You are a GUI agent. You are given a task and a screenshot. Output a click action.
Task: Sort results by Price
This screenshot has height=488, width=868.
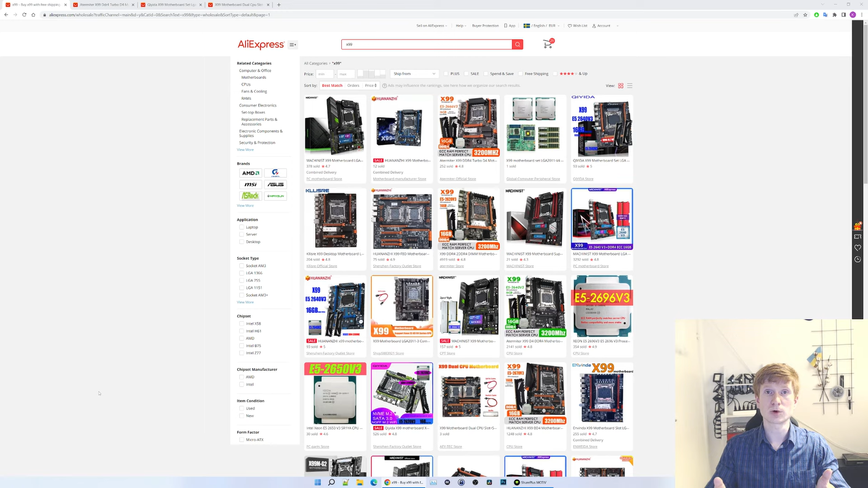click(x=371, y=86)
